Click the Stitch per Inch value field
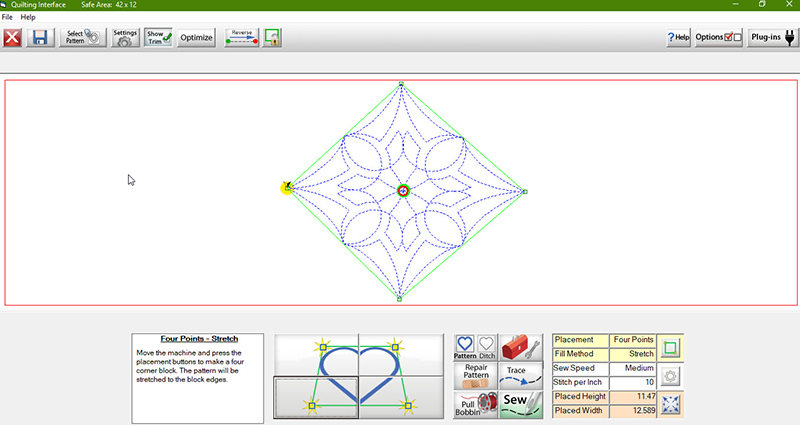Screen dimensions: 800x425 [633, 383]
